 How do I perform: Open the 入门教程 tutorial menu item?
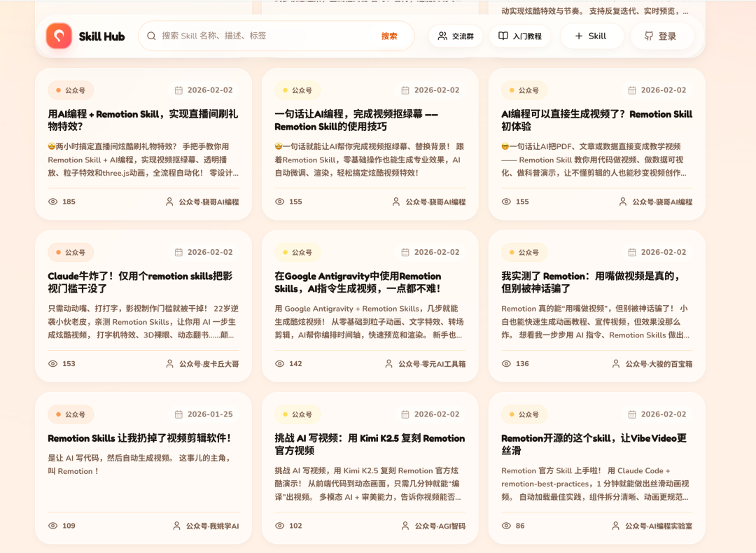coord(519,36)
